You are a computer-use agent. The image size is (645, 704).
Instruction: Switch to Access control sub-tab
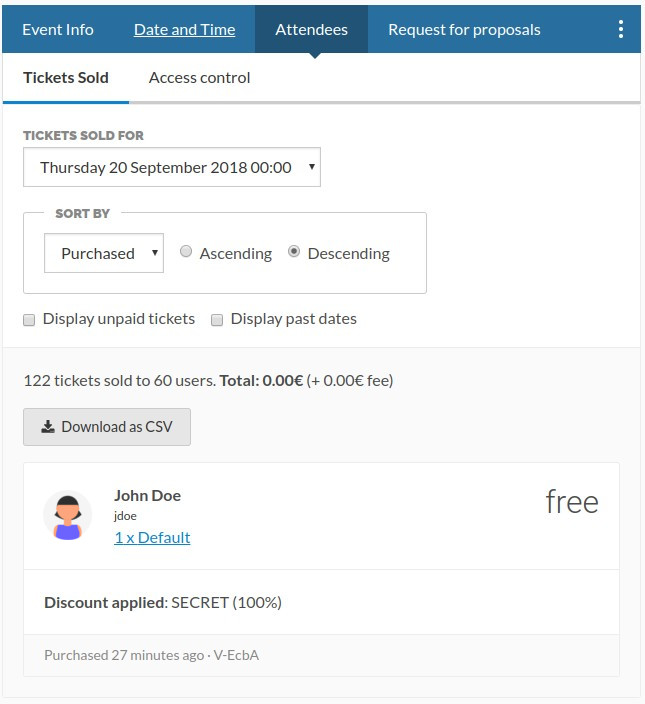click(199, 78)
